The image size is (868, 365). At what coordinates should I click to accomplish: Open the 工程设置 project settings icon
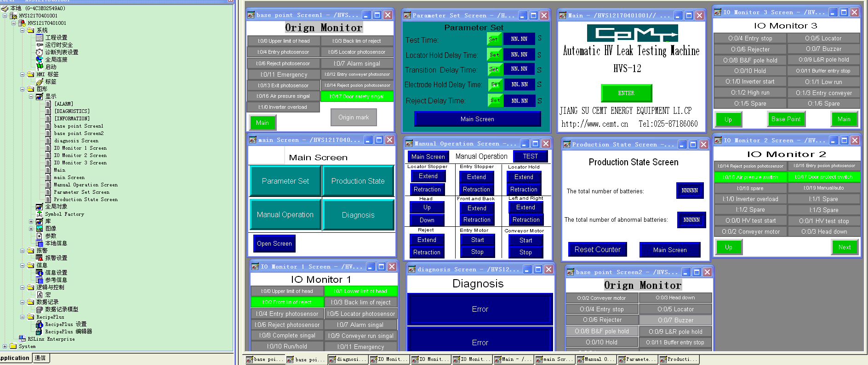coord(40,38)
